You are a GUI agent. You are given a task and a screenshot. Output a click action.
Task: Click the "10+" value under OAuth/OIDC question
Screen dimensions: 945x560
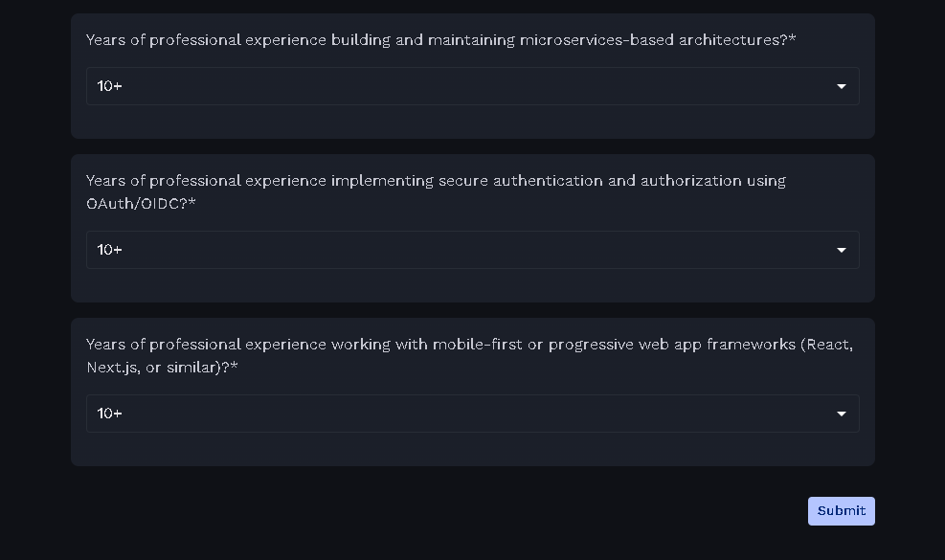(110, 250)
